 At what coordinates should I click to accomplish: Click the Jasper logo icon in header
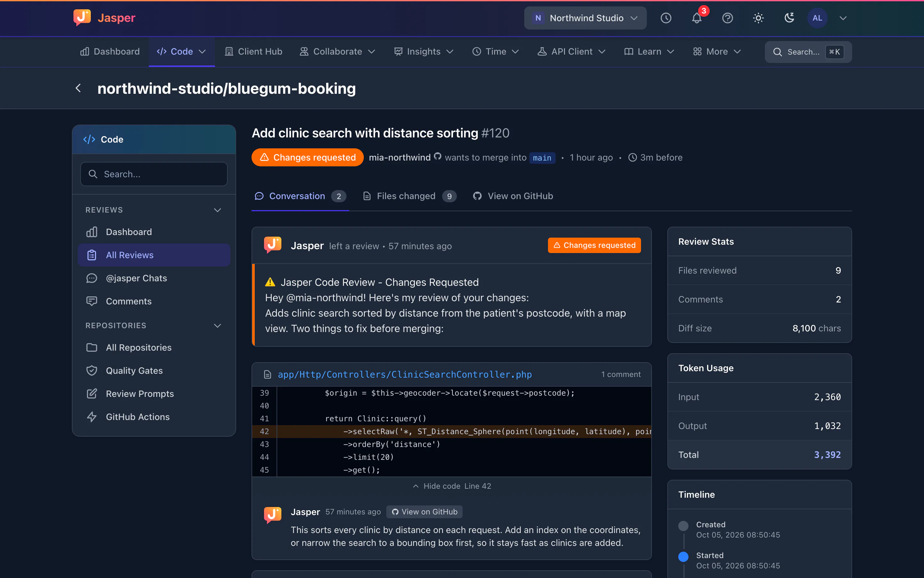82,18
